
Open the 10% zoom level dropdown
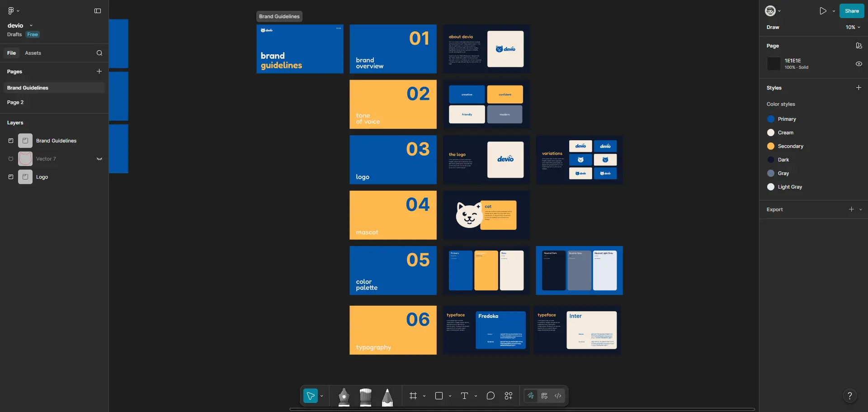(853, 27)
